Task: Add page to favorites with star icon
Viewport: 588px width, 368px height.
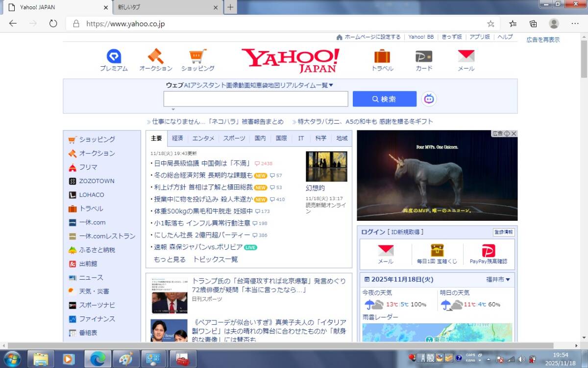Action: coord(490,24)
